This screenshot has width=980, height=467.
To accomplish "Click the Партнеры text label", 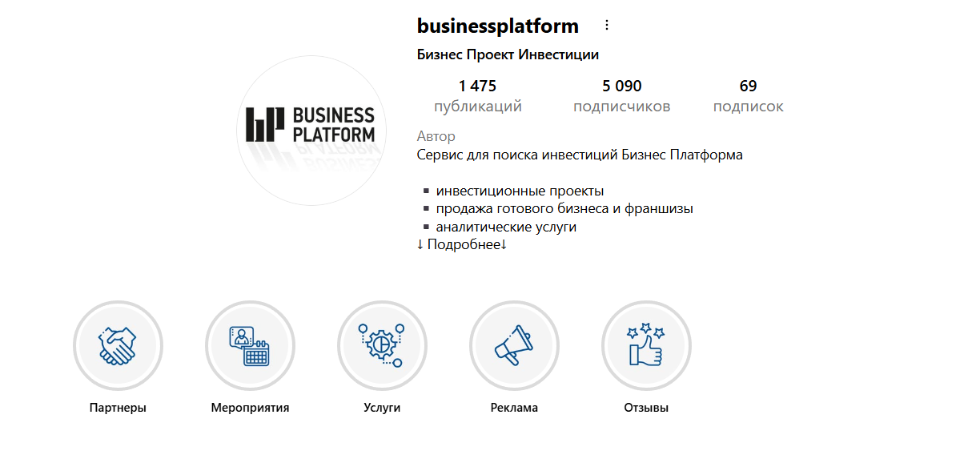I will (x=118, y=408).
